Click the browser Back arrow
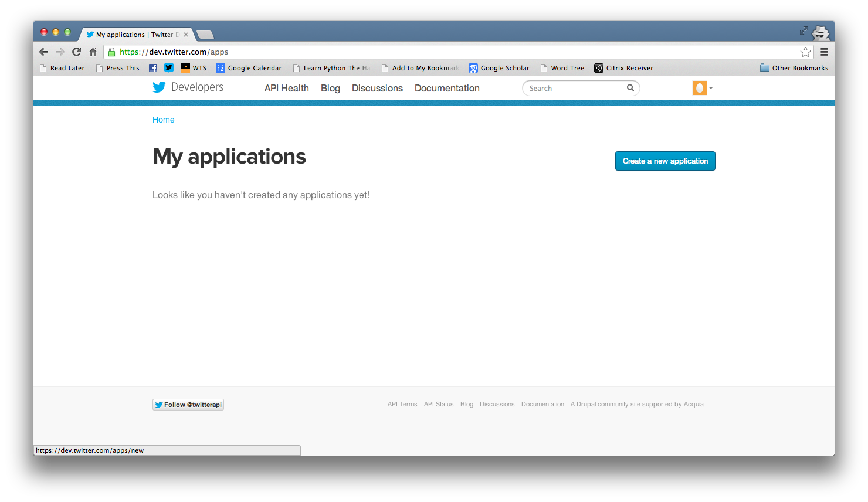This screenshot has width=868, height=502. [x=44, y=52]
